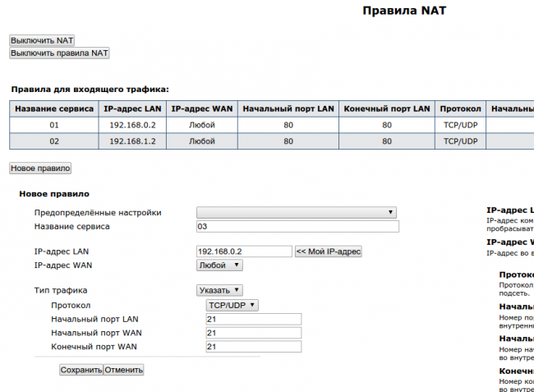Click TCP/UDP cell in row 02
The height and width of the screenshot is (392, 534).
pyautogui.click(x=460, y=141)
